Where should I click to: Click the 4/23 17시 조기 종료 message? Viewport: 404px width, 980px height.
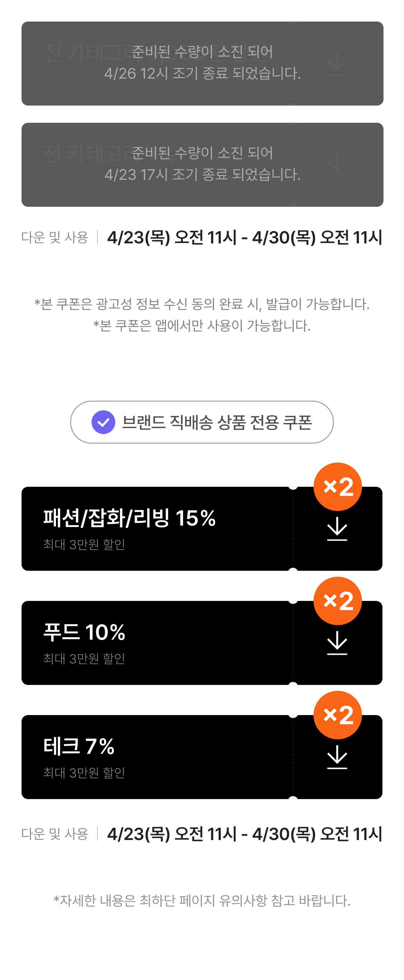[203, 174]
